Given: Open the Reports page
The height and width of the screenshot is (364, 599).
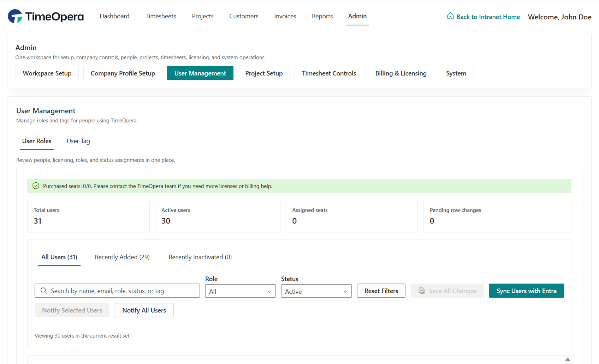Looking at the screenshot, I should click(x=322, y=16).
